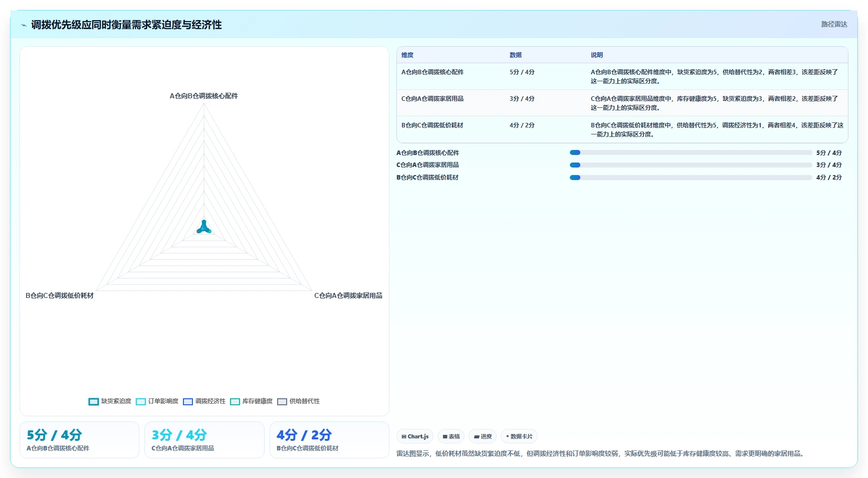
Task: Click progress list label C仓向A仓调拨家居用品
Action: (x=428, y=165)
